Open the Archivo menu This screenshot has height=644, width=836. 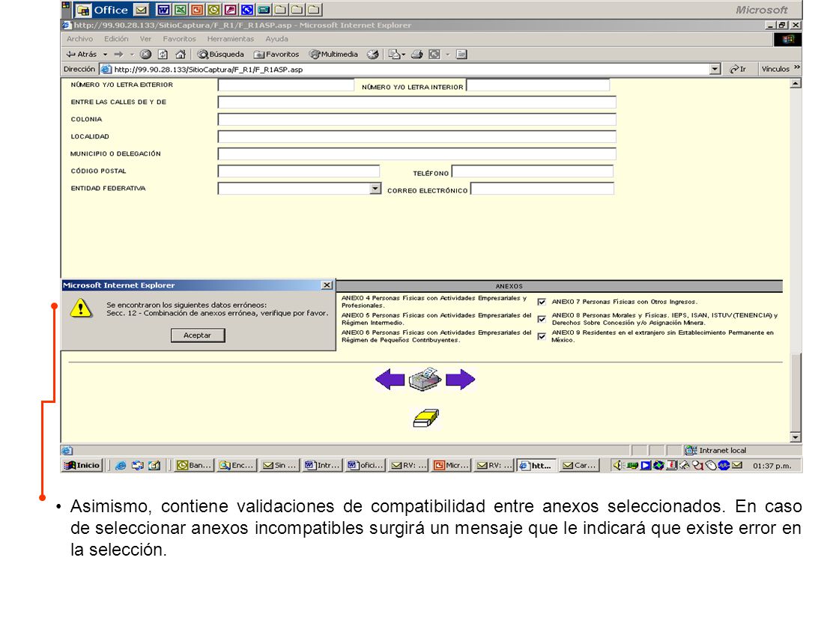tap(79, 39)
